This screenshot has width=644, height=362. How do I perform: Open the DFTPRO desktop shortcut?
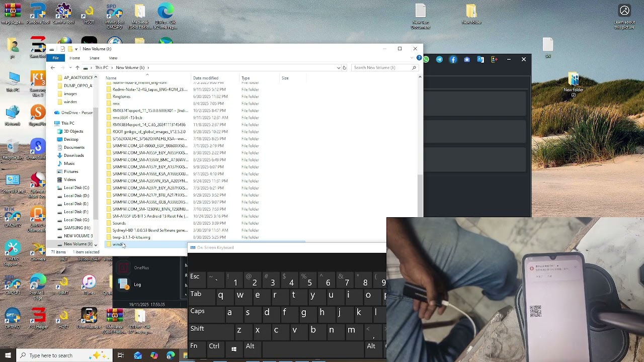(13, 319)
